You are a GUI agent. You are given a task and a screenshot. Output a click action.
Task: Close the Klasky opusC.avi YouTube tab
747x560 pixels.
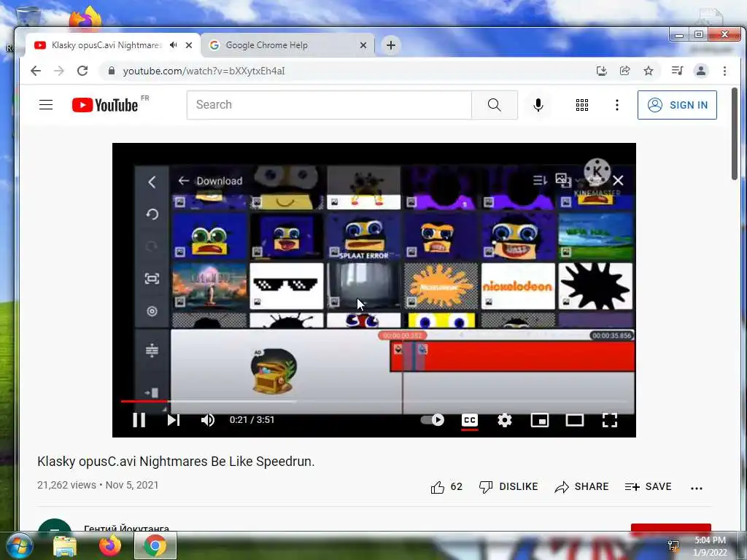[x=189, y=45]
